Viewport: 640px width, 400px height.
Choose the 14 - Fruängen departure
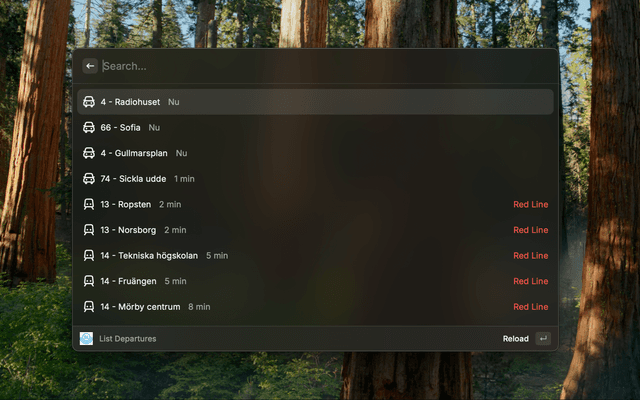(x=315, y=281)
